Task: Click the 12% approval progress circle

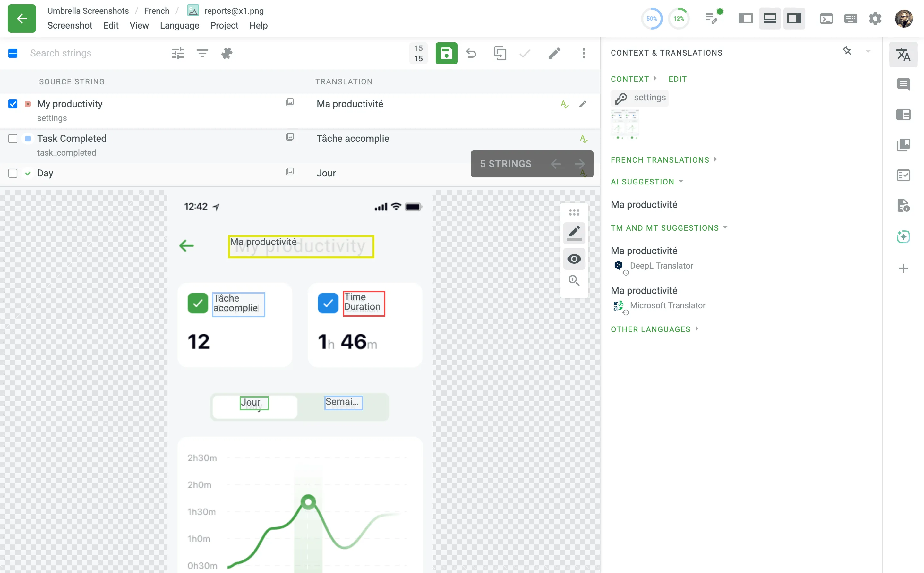Action: 679,18
